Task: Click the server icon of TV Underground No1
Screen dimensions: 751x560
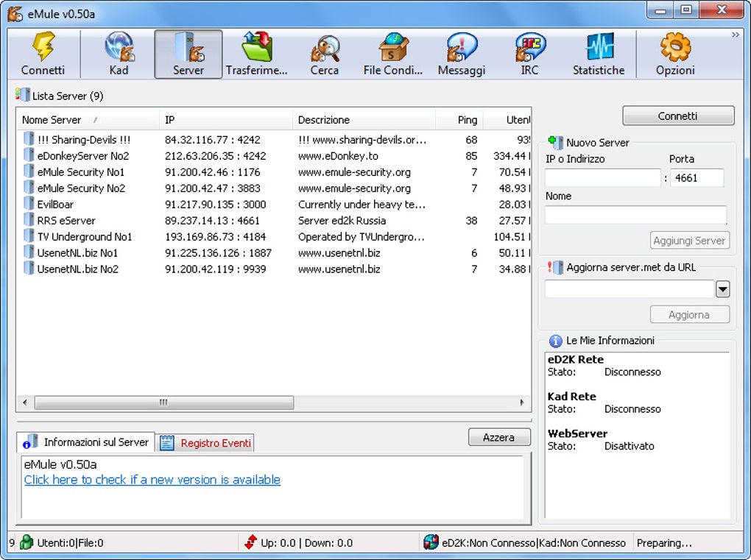Action: pyautogui.click(x=29, y=236)
